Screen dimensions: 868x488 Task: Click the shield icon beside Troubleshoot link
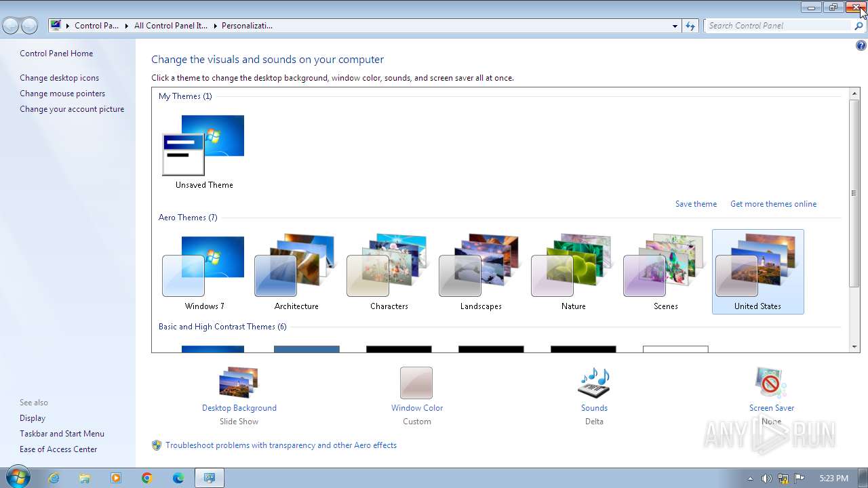point(157,445)
